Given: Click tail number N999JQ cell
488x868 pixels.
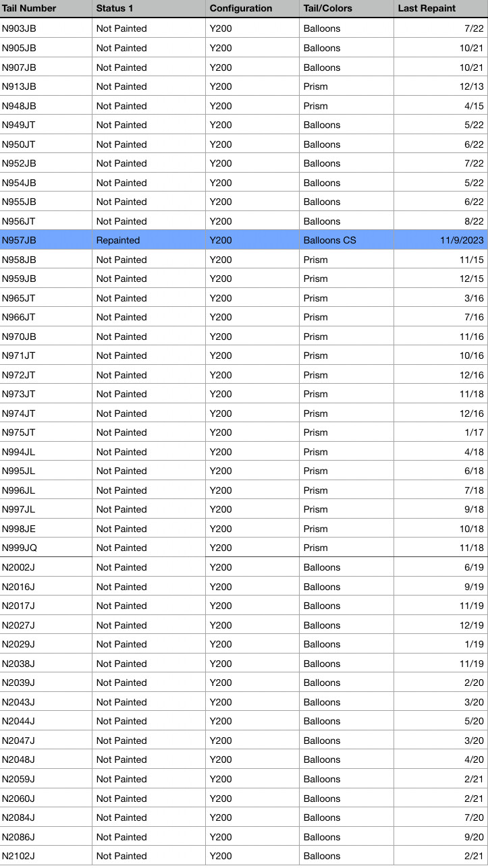Looking at the screenshot, I should click(20, 548).
